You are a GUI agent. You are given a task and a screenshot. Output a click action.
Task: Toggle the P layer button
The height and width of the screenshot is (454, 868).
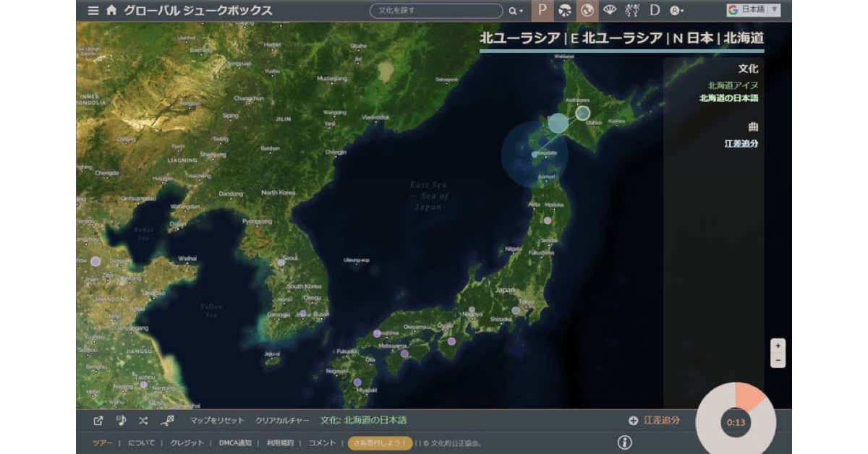(542, 10)
